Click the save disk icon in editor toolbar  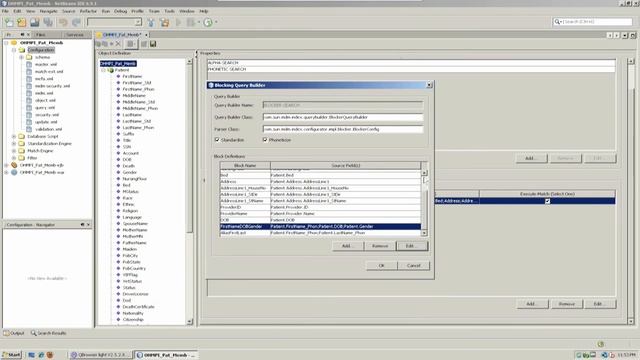point(153,44)
